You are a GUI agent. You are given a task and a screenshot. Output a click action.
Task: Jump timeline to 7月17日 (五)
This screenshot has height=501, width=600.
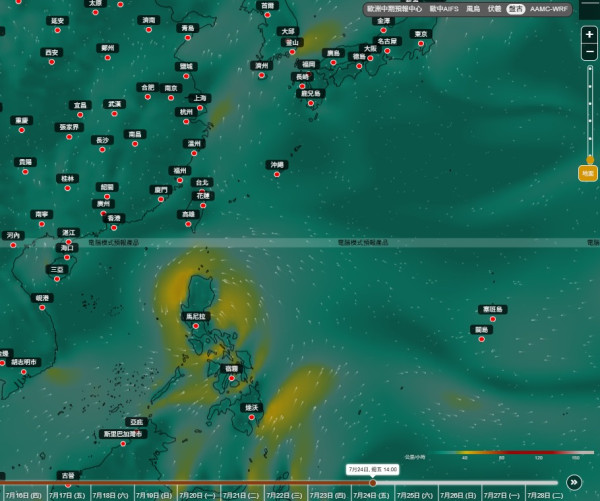point(67,495)
